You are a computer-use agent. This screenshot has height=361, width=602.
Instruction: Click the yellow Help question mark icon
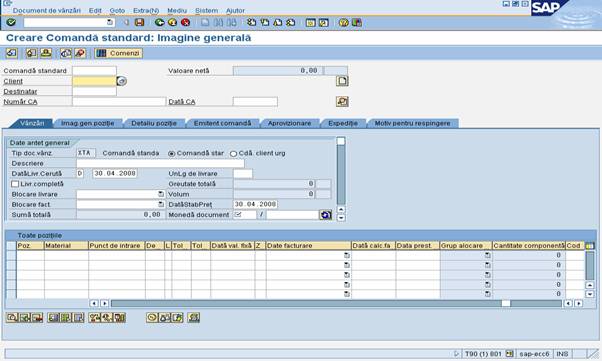point(344,22)
